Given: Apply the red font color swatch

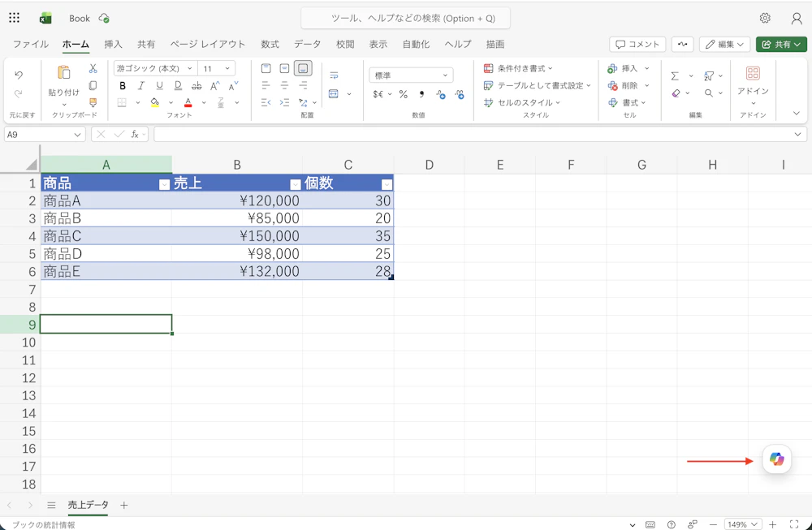Looking at the screenshot, I should tap(188, 102).
